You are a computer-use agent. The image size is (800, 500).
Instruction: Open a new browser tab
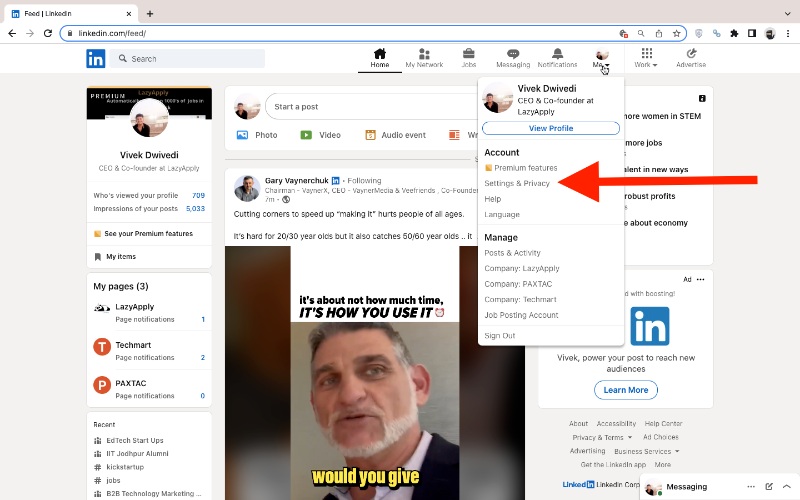pyautogui.click(x=149, y=14)
